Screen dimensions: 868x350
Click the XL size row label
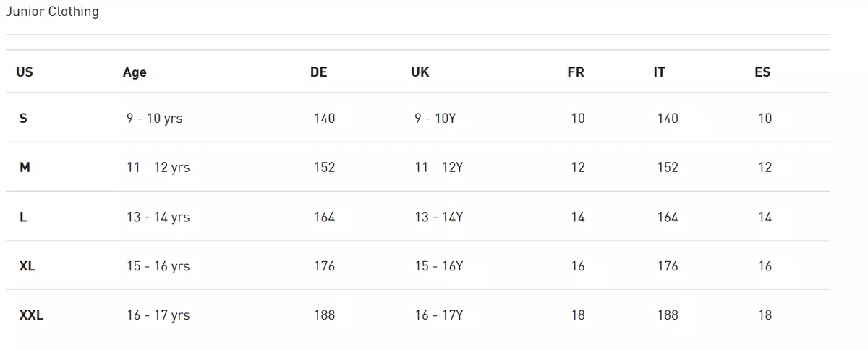tap(27, 266)
